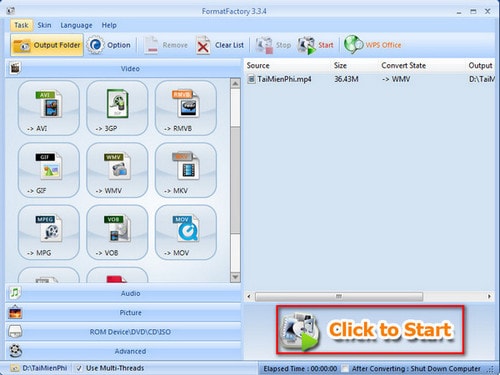Pick the RMVB conversion format icon
This screenshot has width=500, height=375.
186,108
